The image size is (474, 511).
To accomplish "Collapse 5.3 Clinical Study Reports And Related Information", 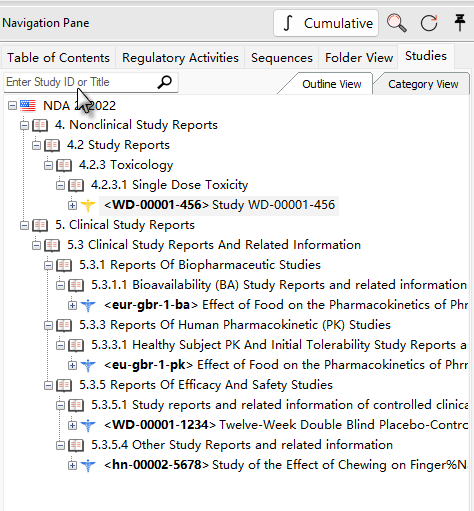I will coord(36,246).
